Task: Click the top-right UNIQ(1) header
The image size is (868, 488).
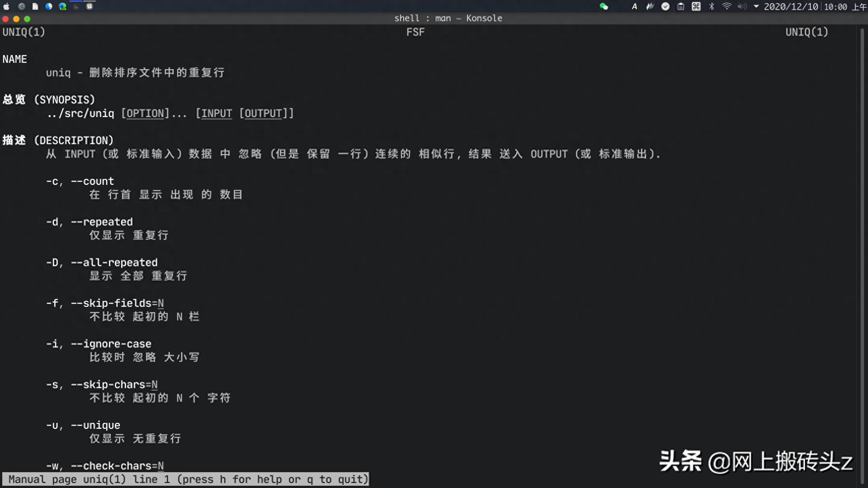Action: point(807,32)
